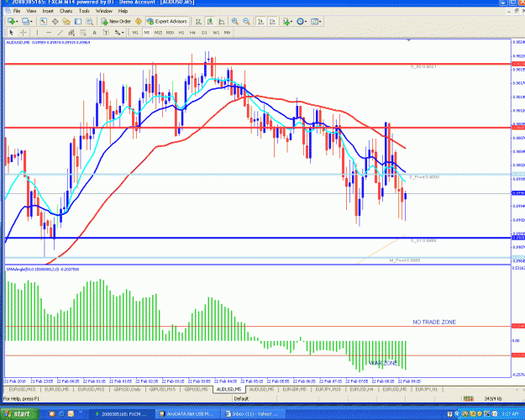This screenshot has width=525, height=420.
Task: Switch chart to line chart type
Action: click(221, 22)
